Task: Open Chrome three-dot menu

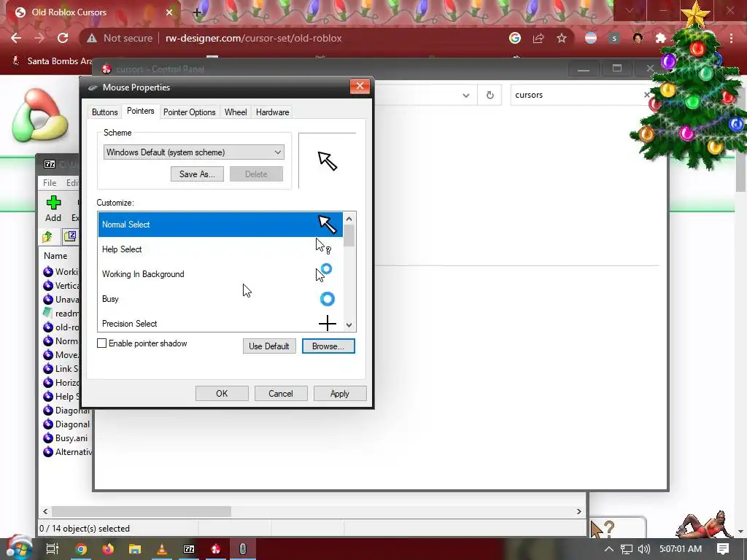Action: click(x=731, y=38)
